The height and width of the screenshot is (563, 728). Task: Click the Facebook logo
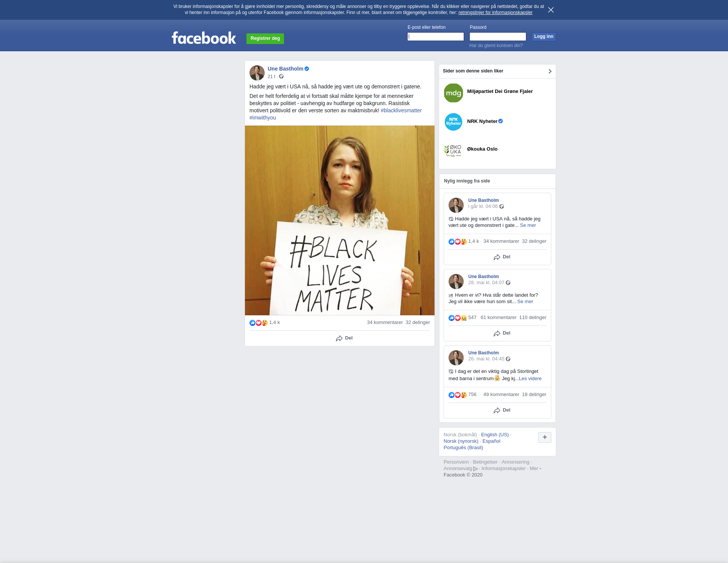pos(204,38)
